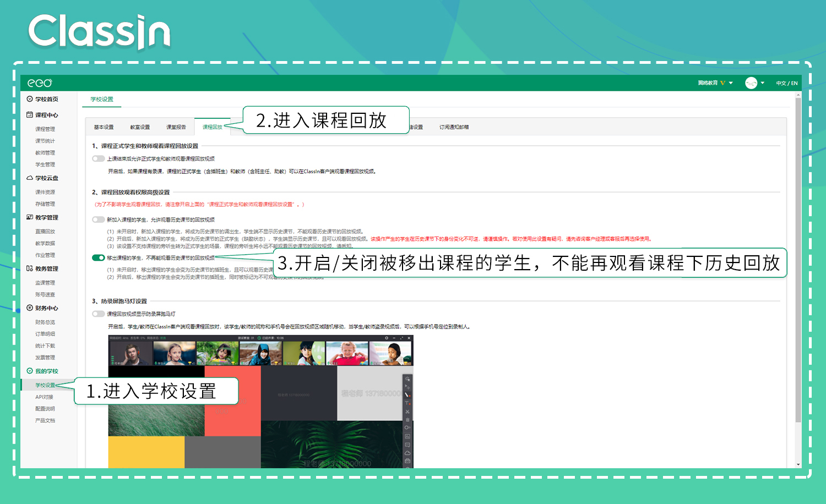Click the gold V badge beside the school name
826x504 pixels.
(722, 83)
